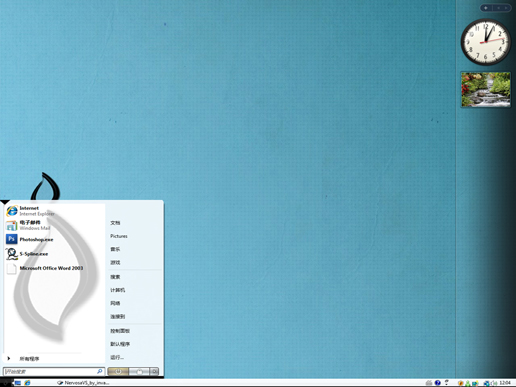The height and width of the screenshot is (387, 516).
Task: Click the orange shield tray icon
Action: (461, 383)
